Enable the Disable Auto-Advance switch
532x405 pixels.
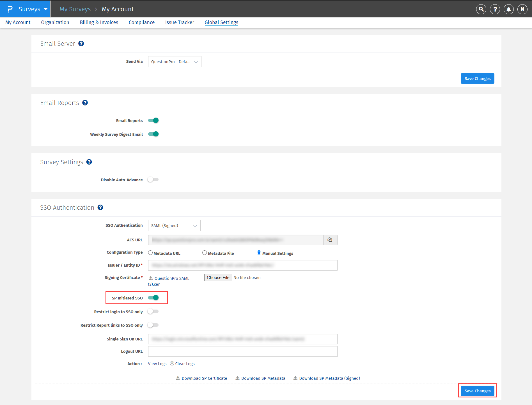tap(153, 180)
